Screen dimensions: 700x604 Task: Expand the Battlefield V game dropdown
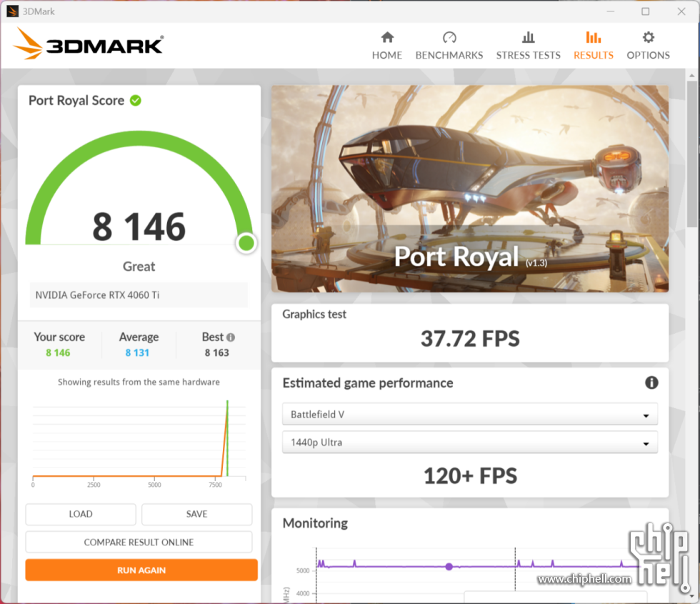coord(470,414)
